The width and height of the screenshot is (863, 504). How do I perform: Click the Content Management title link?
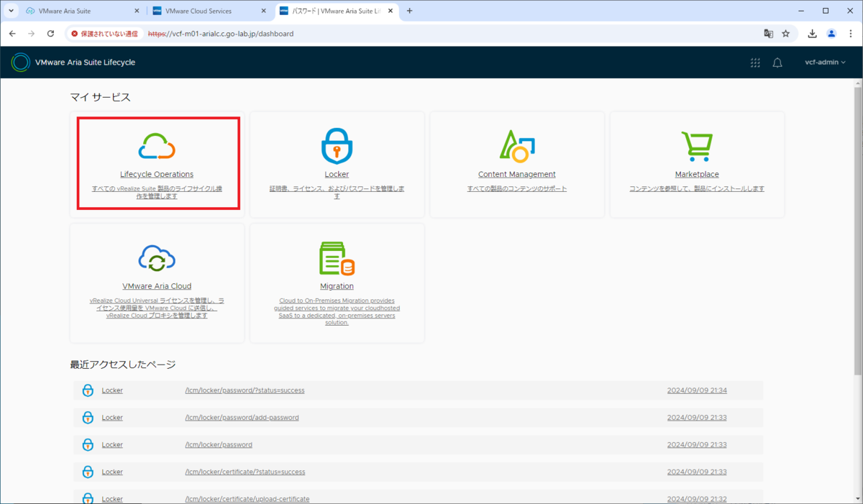click(x=516, y=175)
